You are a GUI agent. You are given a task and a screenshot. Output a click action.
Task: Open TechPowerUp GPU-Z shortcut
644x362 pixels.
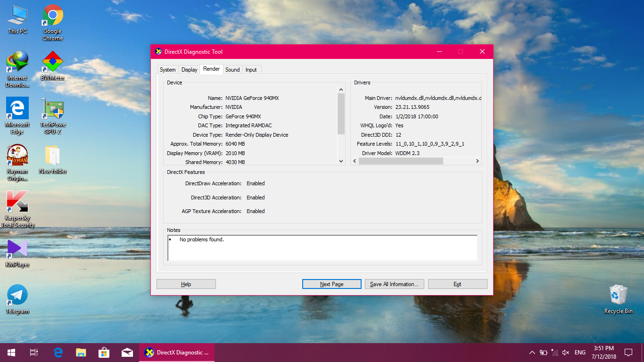[x=53, y=116]
